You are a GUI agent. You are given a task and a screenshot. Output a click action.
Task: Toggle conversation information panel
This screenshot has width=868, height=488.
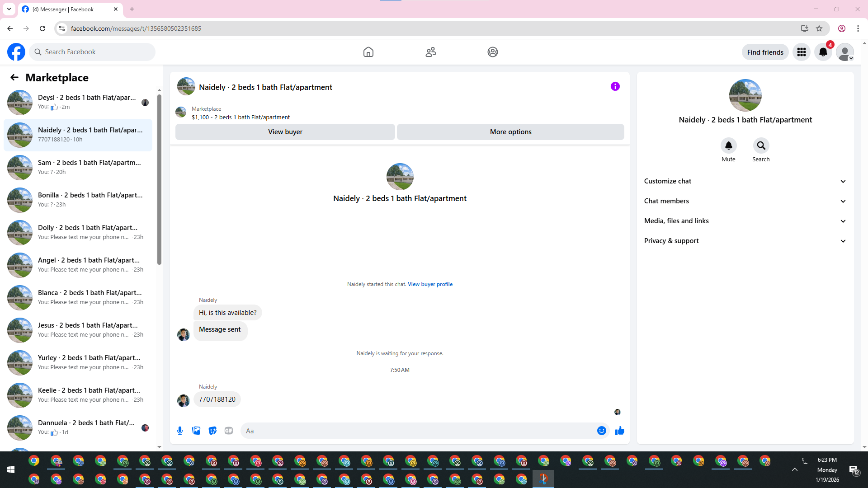[x=615, y=86]
